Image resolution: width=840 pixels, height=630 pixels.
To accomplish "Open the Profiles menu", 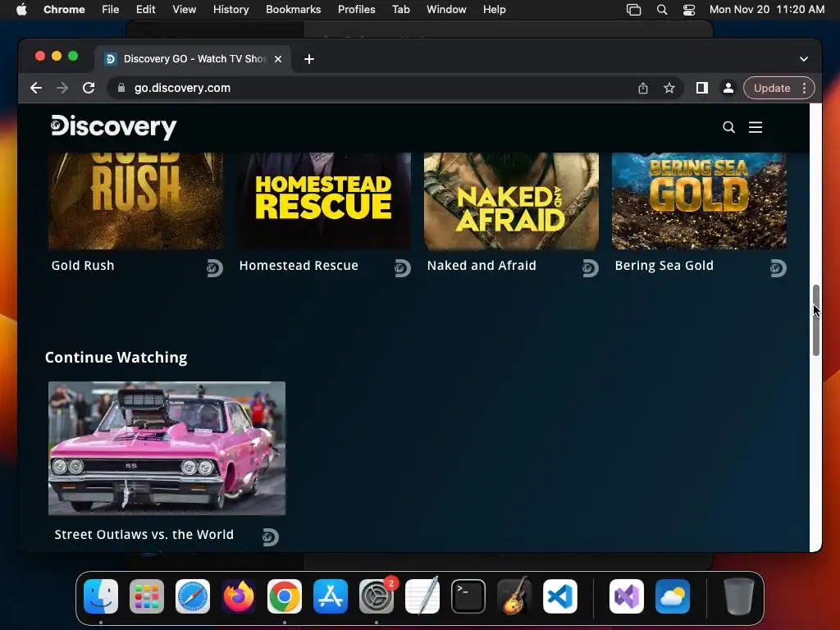I will click(356, 10).
